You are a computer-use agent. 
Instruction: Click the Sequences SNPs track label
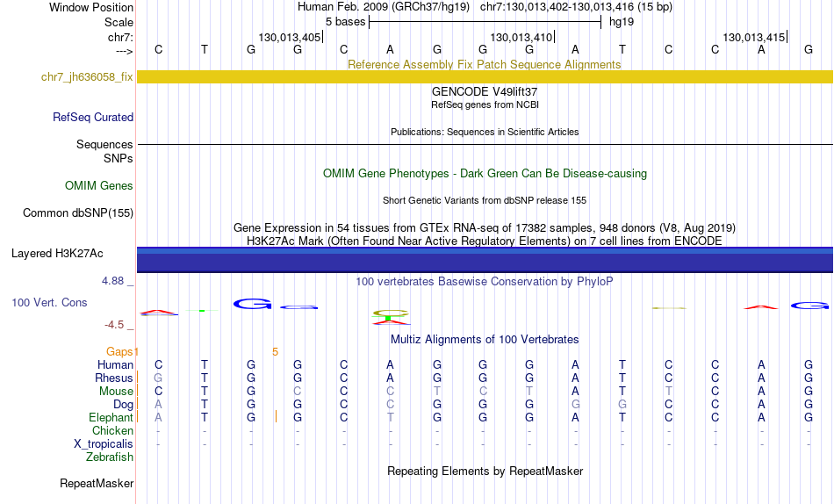104,151
